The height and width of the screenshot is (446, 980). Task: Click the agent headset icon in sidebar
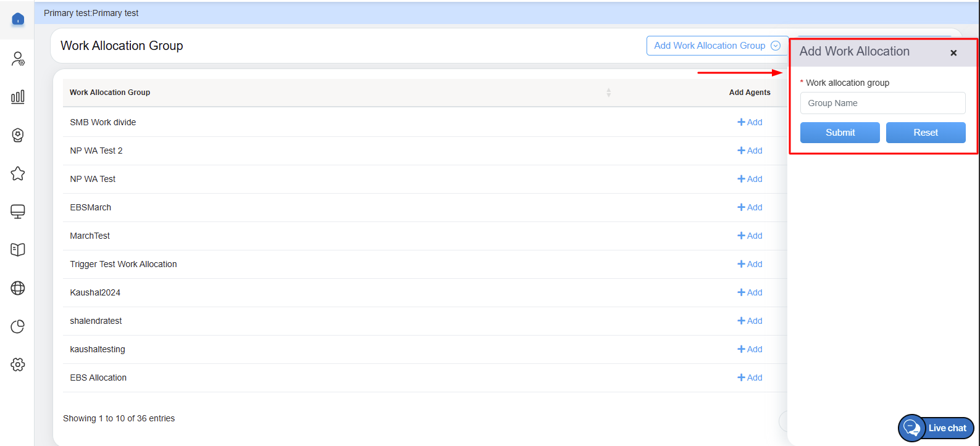point(18,135)
